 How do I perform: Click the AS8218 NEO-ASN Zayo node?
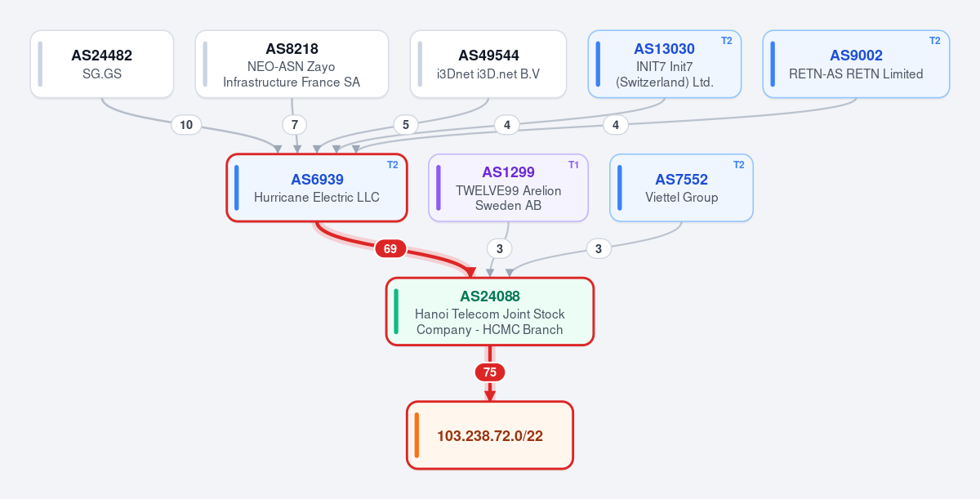(x=292, y=65)
